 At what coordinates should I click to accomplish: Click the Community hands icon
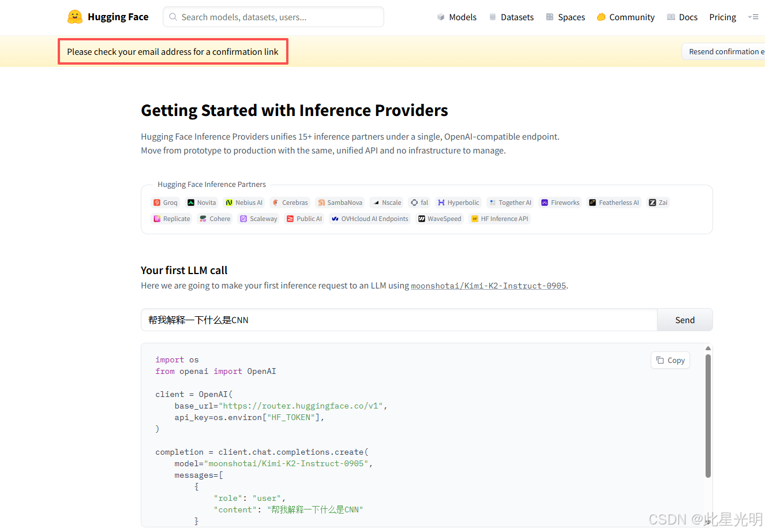[x=601, y=17]
